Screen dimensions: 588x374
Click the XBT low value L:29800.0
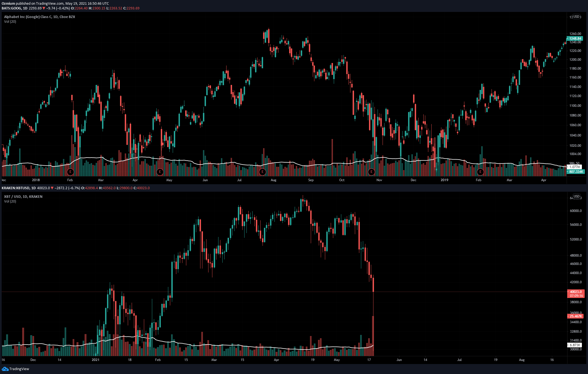click(x=124, y=188)
